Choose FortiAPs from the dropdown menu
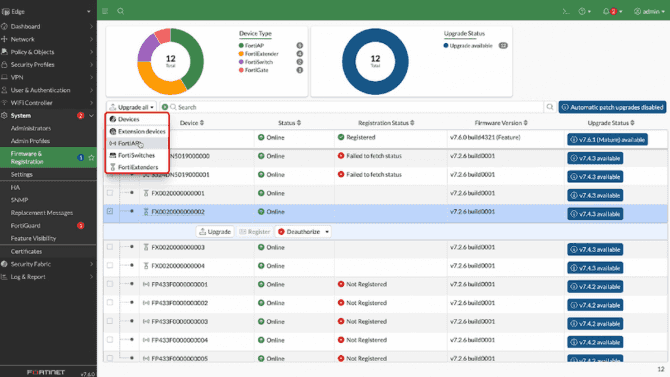The height and width of the screenshot is (377, 670). click(137, 143)
